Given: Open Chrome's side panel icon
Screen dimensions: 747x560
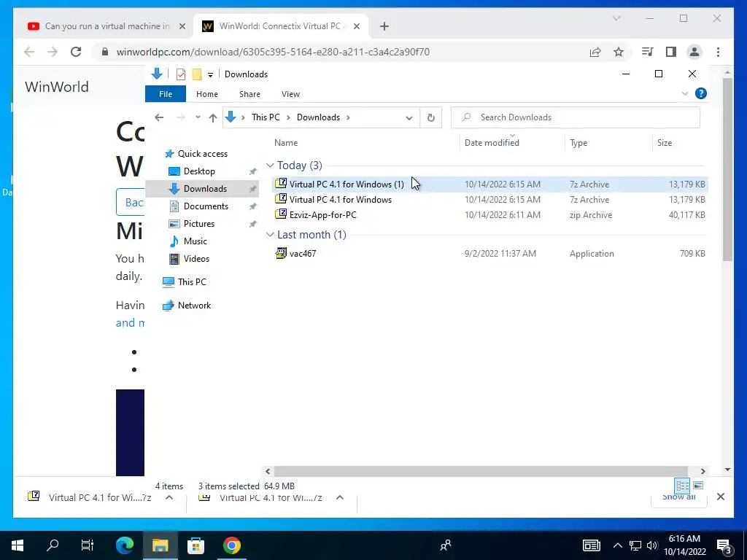Looking at the screenshot, I should point(671,52).
